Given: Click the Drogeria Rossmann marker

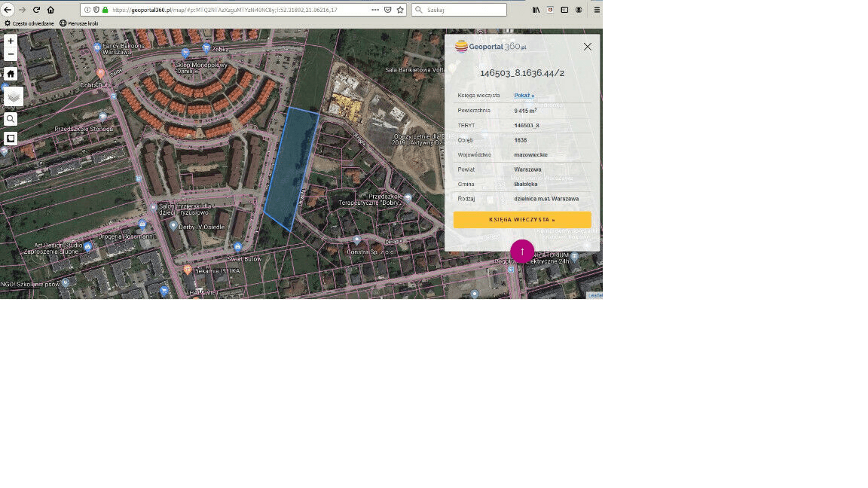Looking at the screenshot, I should 142,224.
